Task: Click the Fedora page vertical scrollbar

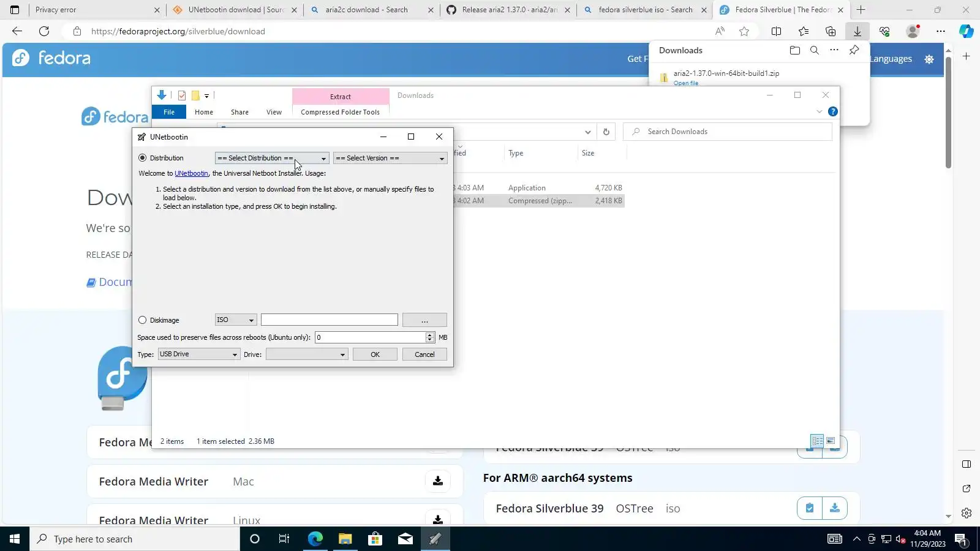Action: pyautogui.click(x=948, y=113)
